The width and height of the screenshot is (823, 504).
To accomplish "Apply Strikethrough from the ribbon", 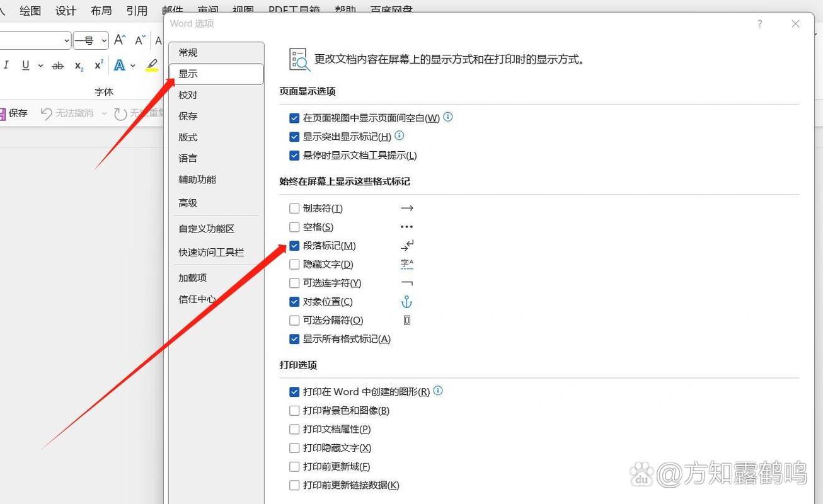I will 58,66.
